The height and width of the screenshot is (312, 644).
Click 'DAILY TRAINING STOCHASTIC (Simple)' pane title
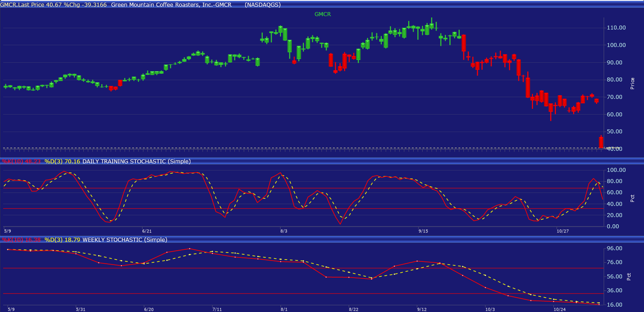click(x=137, y=161)
